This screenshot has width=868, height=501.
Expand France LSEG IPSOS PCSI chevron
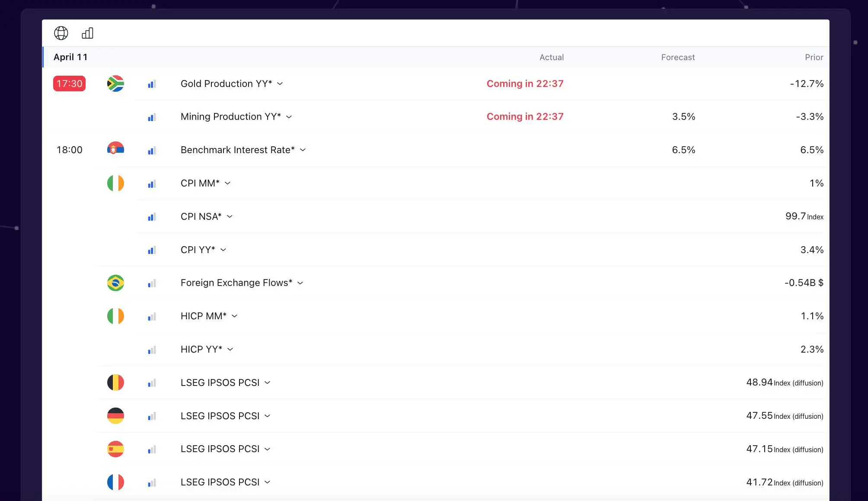coord(267,482)
